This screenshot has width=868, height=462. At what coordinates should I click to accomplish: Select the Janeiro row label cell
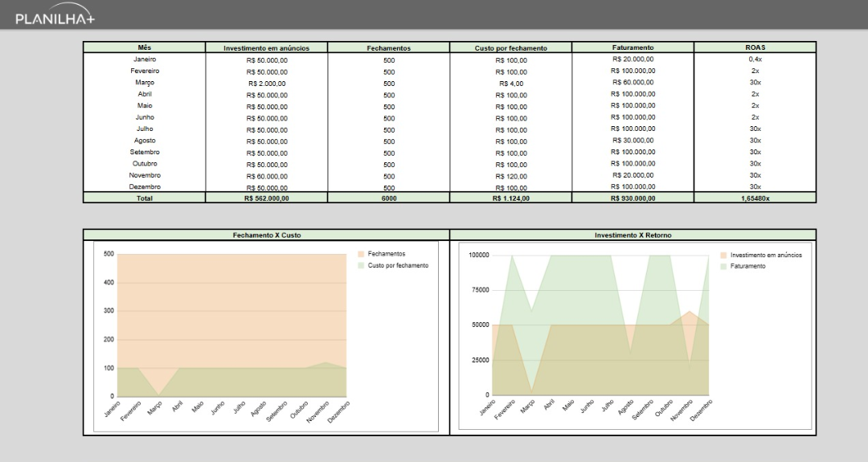(x=144, y=59)
